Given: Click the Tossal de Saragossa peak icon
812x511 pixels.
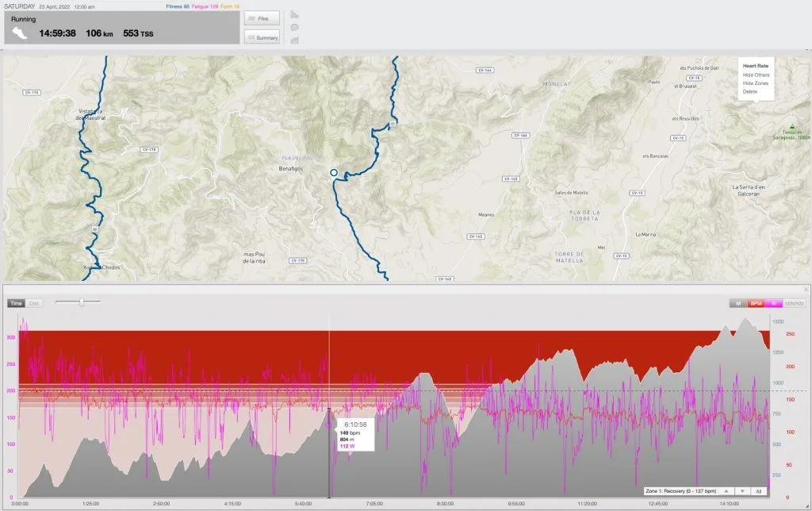Looking at the screenshot, I should [x=792, y=126].
